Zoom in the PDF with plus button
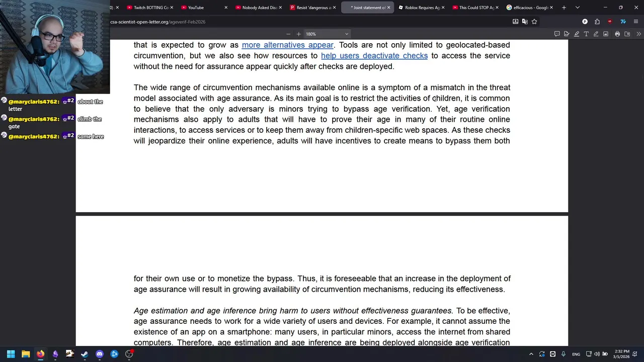The height and width of the screenshot is (362, 644). (298, 34)
